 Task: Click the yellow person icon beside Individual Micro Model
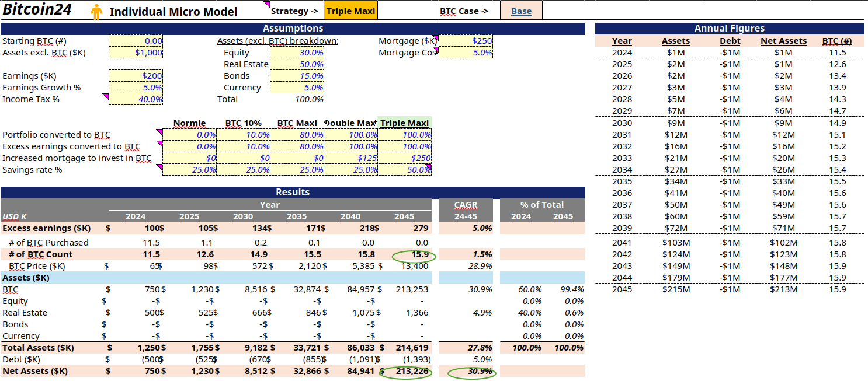(96, 10)
